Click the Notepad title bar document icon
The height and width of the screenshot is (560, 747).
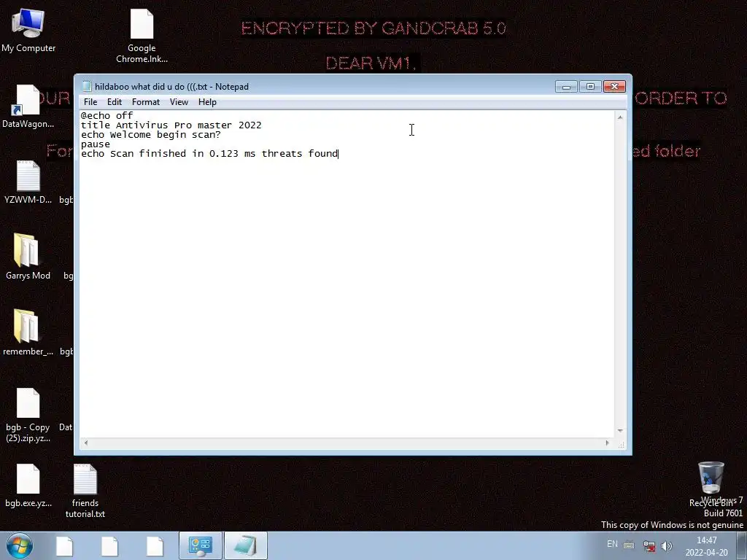pyautogui.click(x=87, y=86)
